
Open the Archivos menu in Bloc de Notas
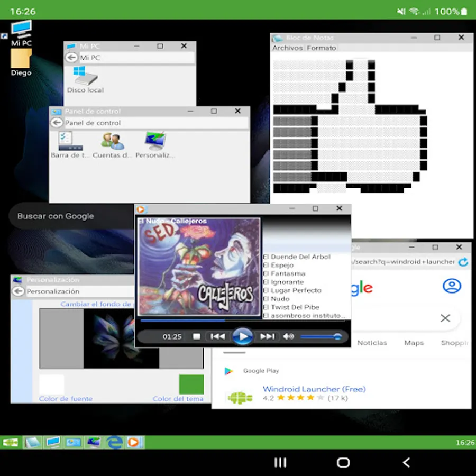(288, 48)
